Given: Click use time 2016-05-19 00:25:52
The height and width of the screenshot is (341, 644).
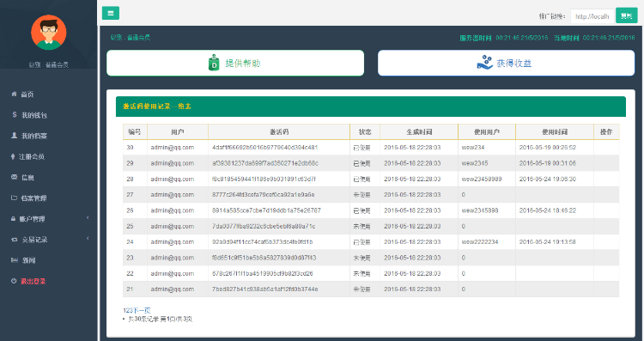Looking at the screenshot, I should pyautogui.click(x=548, y=147).
